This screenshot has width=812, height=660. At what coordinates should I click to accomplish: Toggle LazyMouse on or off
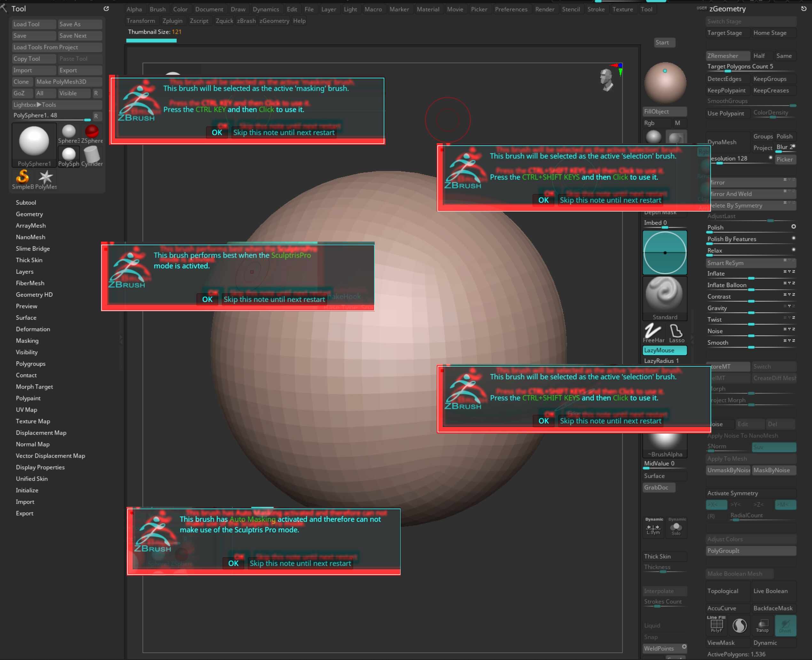664,350
